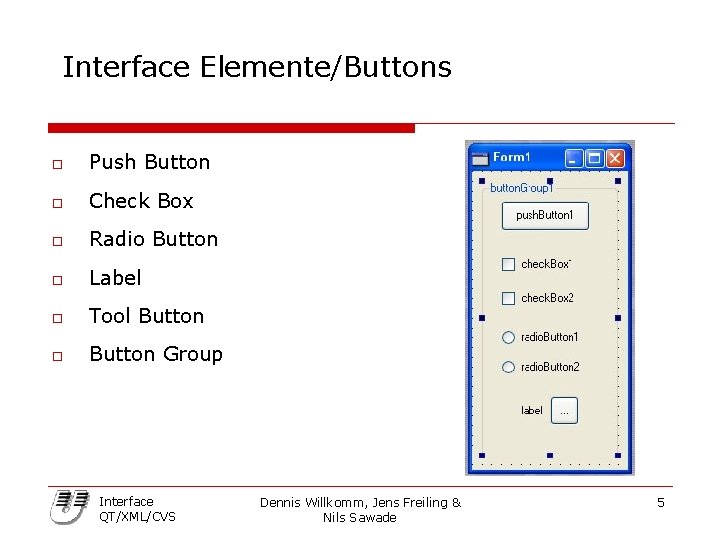
Task: Select the radioButton1 option
Action: 508,337
